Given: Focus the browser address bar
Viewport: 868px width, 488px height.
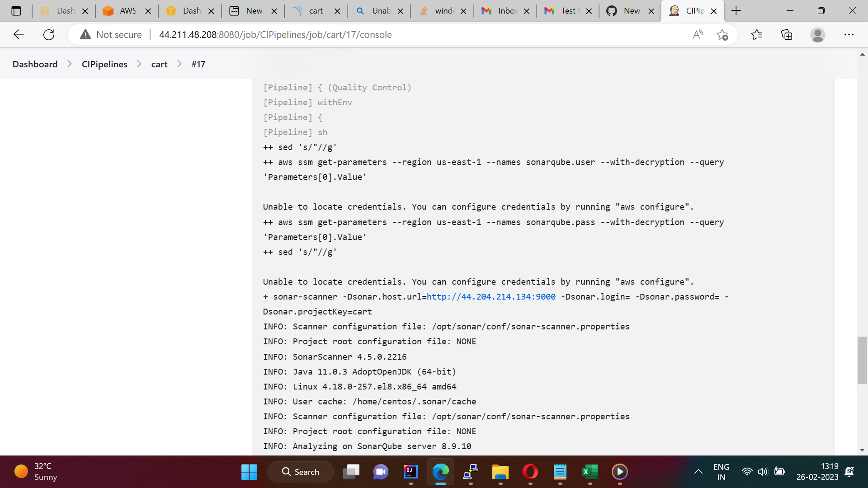Looking at the screenshot, I should tap(316, 34).
